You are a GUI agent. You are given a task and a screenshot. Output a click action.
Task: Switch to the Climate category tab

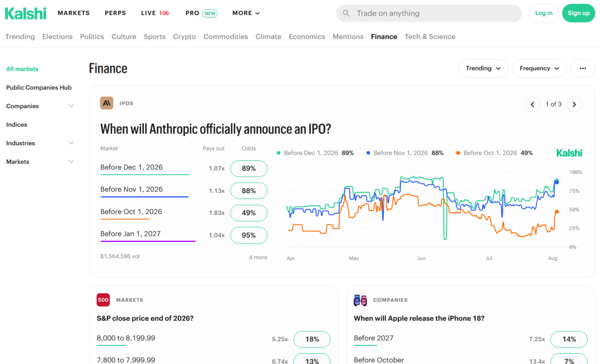(268, 37)
